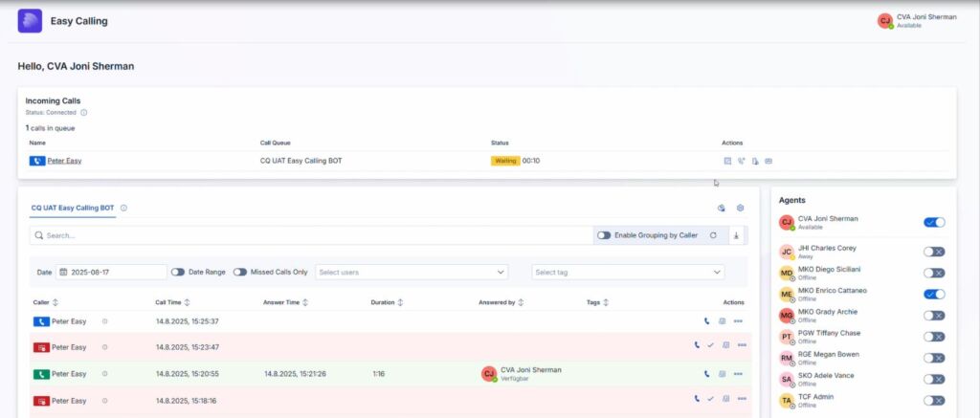
Task: Click the Easy Calling app logo
Action: click(x=30, y=20)
